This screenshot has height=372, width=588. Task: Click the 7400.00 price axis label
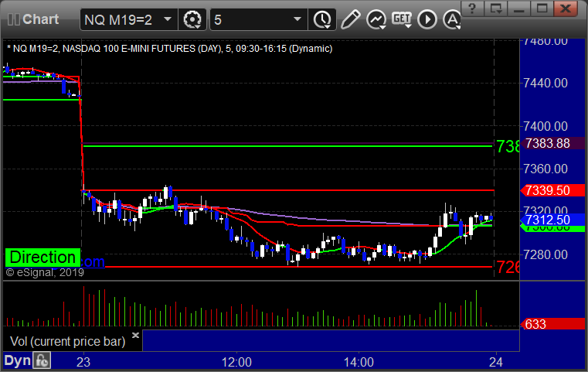pyautogui.click(x=546, y=126)
